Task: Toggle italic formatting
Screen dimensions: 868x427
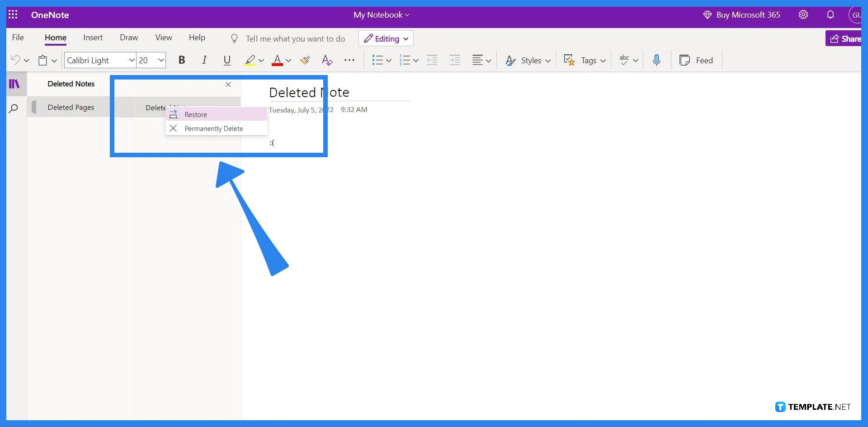Action: pyautogui.click(x=204, y=60)
